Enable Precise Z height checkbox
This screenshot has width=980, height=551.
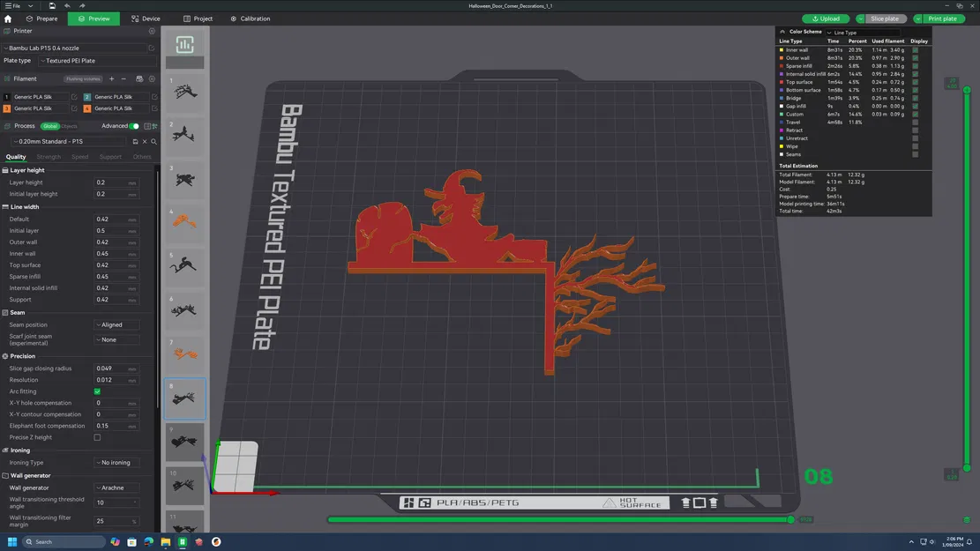(98, 437)
